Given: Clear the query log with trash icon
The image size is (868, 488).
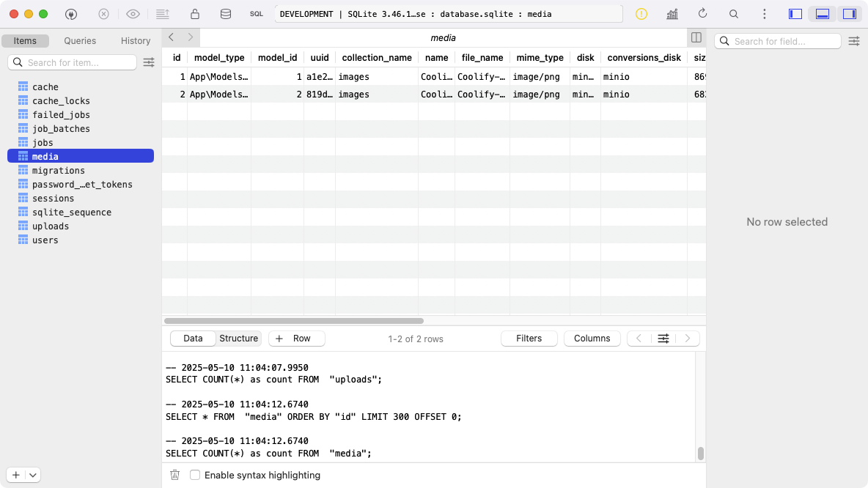Looking at the screenshot, I should point(174,475).
